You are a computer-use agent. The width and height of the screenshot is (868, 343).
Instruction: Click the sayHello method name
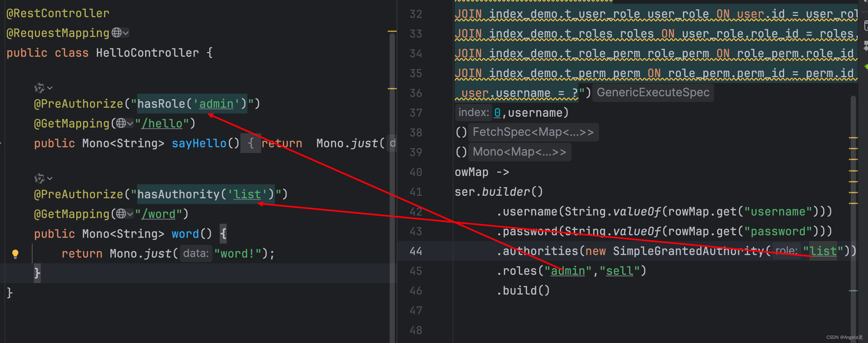pos(199,143)
